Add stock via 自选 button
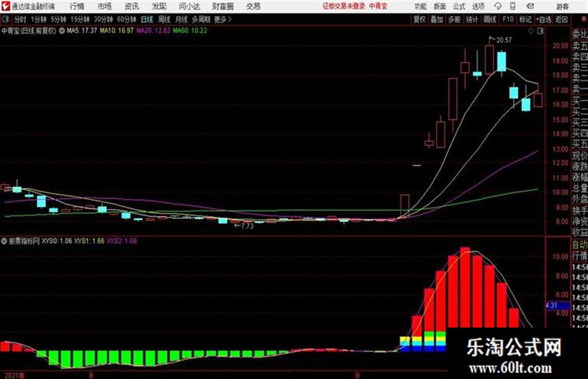The image size is (588, 379). (x=543, y=19)
